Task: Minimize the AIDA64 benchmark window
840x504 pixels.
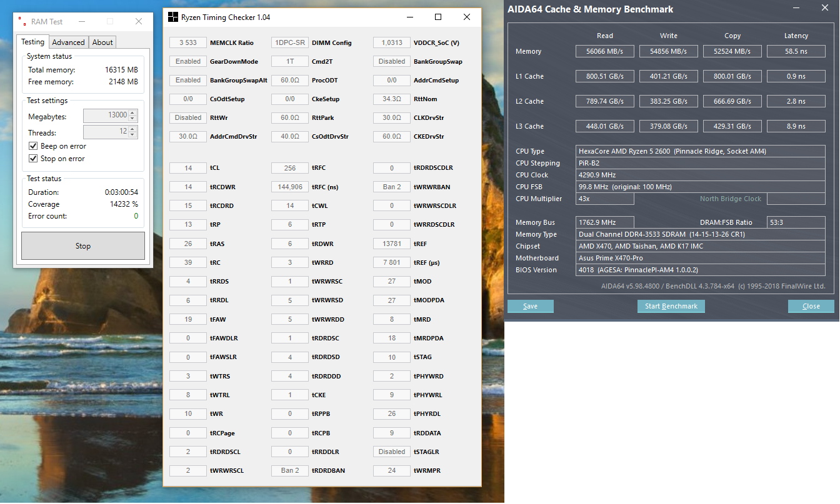Action: pos(796,9)
